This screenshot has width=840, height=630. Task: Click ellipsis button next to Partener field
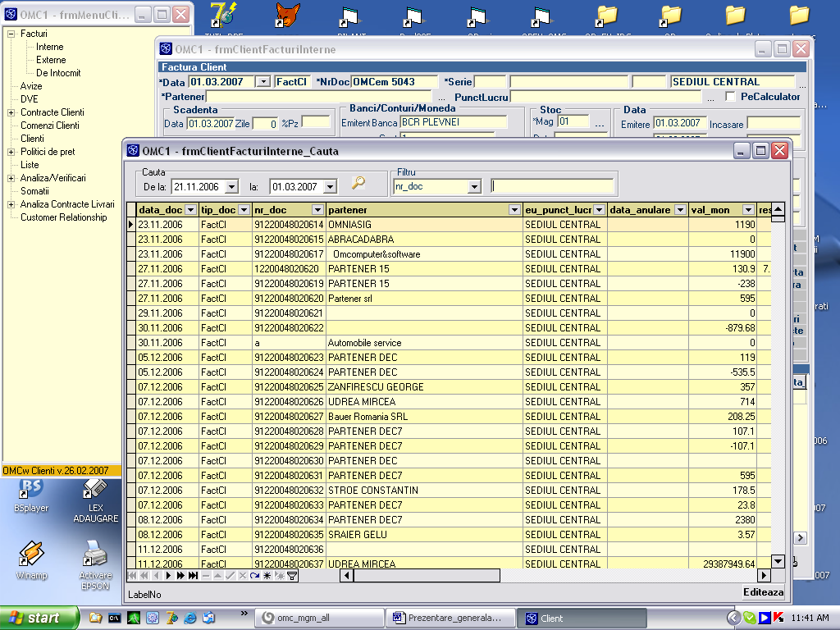[x=441, y=98]
